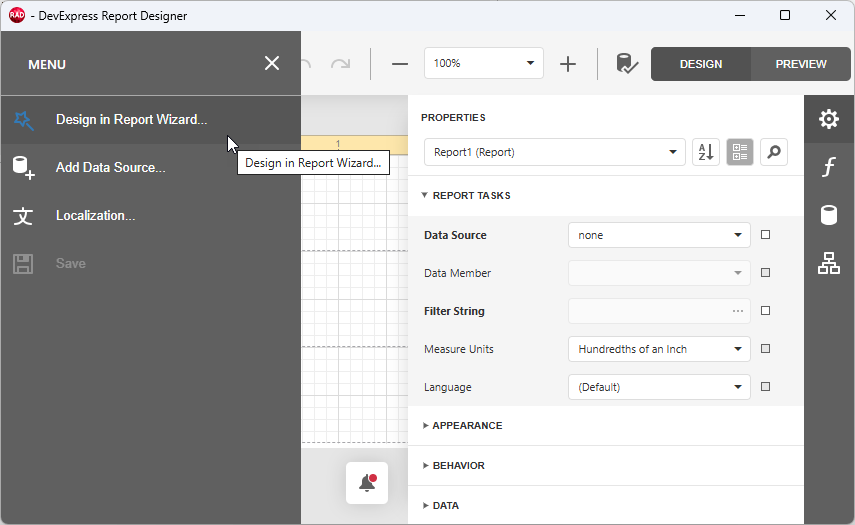Screen dimensions: 855x525
Task: Toggle categorized properties view icon
Action: click(x=740, y=152)
